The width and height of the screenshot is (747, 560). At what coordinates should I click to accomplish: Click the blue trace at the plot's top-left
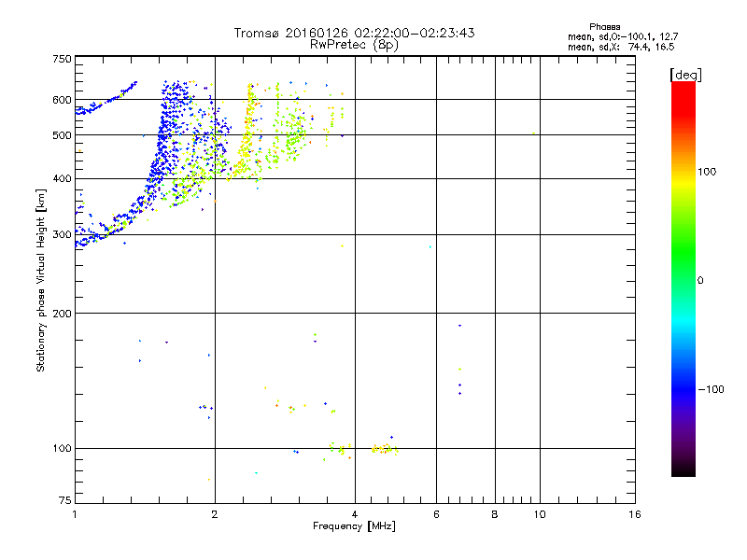[x=106, y=99]
